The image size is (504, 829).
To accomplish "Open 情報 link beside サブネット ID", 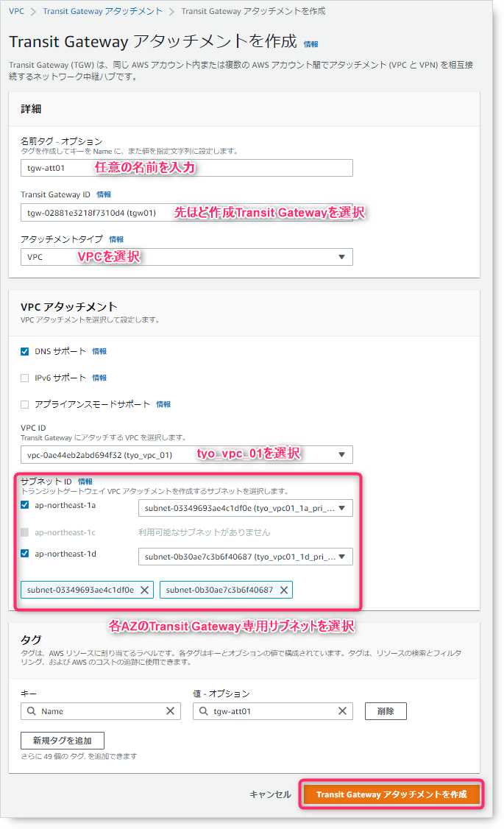I will click(85, 481).
